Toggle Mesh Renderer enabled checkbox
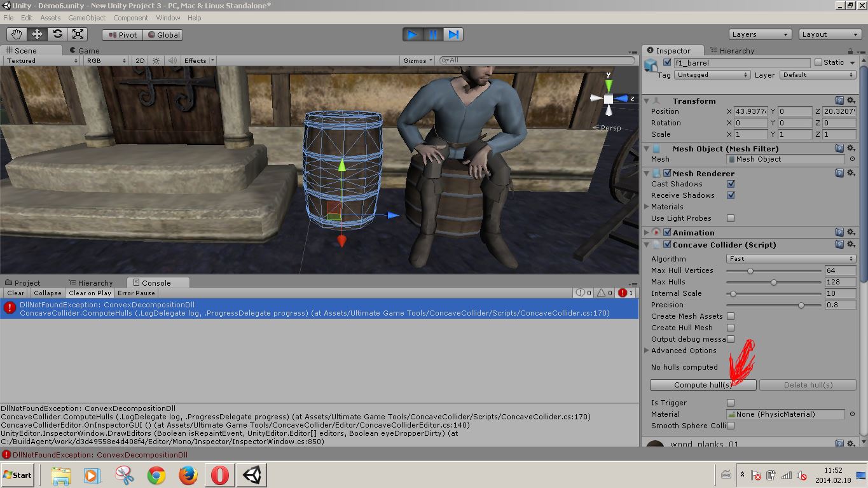This screenshot has height=488, width=868. click(667, 173)
